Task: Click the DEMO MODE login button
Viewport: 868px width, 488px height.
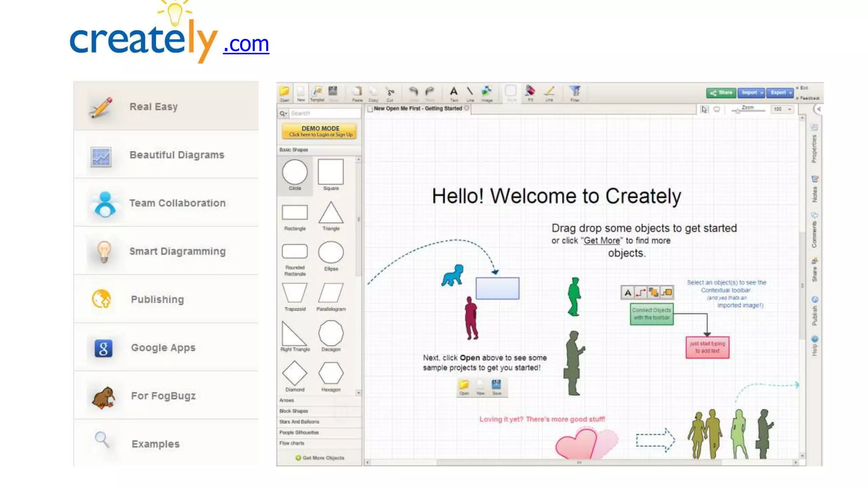Action: 320,131
